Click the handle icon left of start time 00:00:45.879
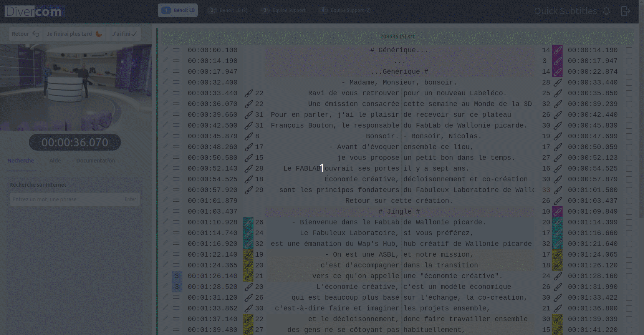 pyautogui.click(x=176, y=136)
